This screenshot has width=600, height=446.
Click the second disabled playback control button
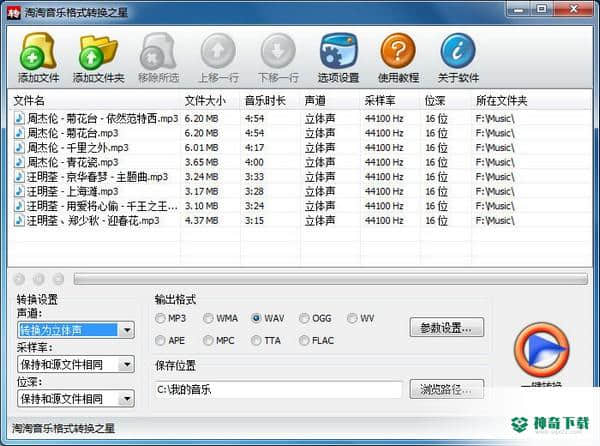39,279
